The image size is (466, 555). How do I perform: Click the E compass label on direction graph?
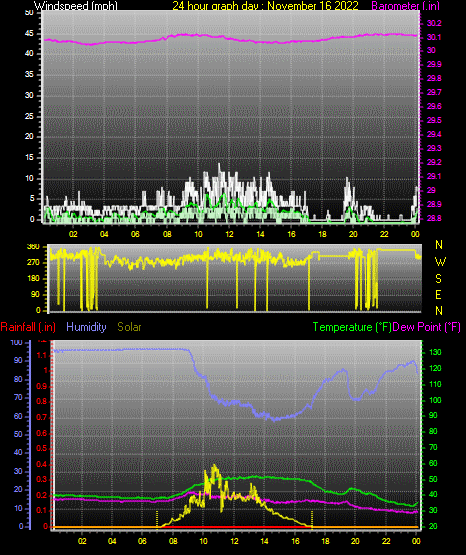click(x=439, y=294)
